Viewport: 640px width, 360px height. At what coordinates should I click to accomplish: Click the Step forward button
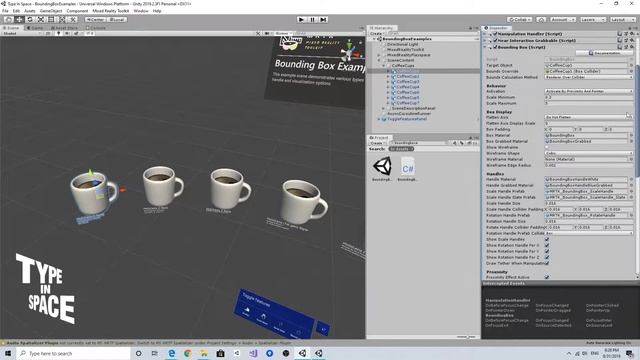tap(323, 19)
